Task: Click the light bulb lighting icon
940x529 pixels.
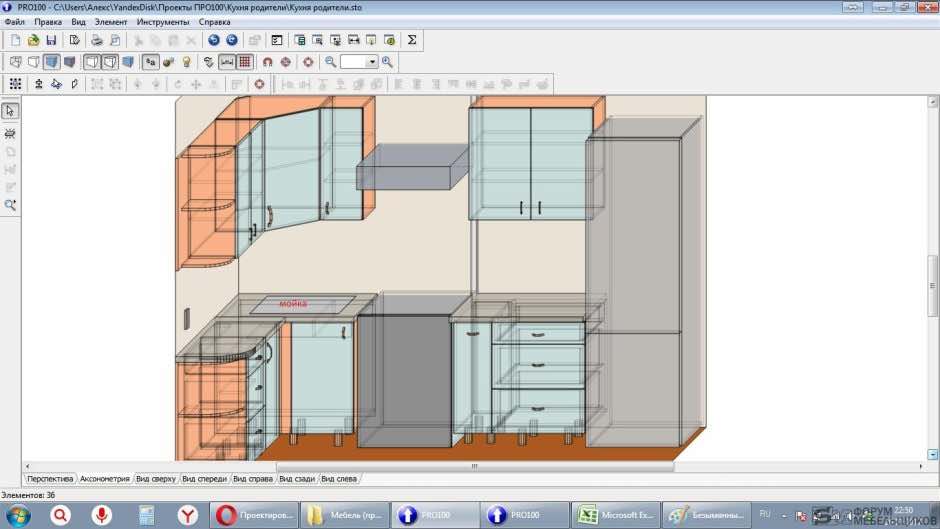Action: (x=186, y=62)
